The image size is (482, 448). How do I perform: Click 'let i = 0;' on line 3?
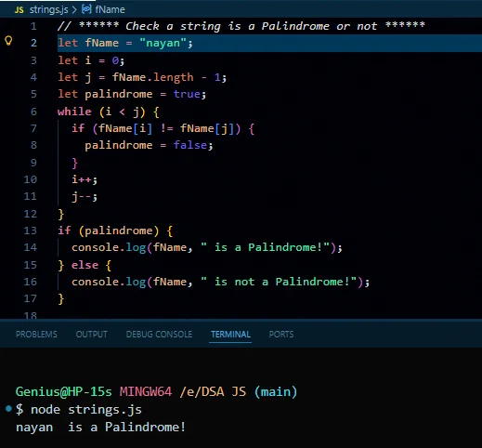pyautogui.click(x=91, y=60)
